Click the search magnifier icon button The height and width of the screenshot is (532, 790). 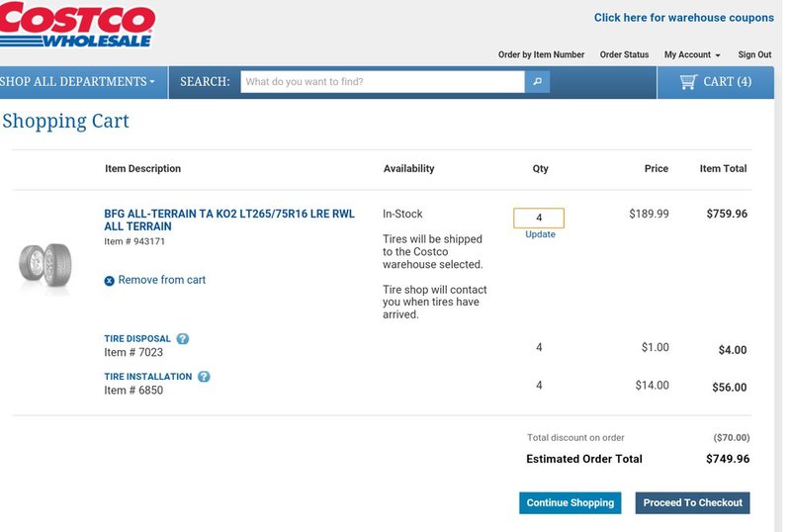pyautogui.click(x=538, y=82)
